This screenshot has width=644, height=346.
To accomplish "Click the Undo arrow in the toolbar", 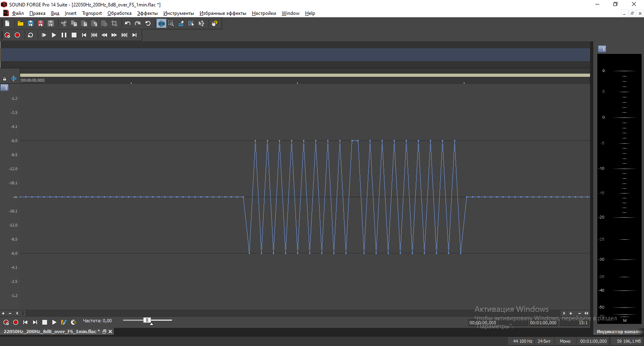I will pyautogui.click(x=128, y=23).
